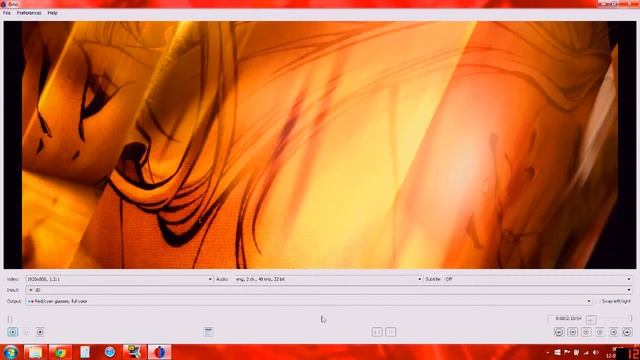Seek backward ten seconds button
Screen dimensions: 640x360
click(x=586, y=332)
